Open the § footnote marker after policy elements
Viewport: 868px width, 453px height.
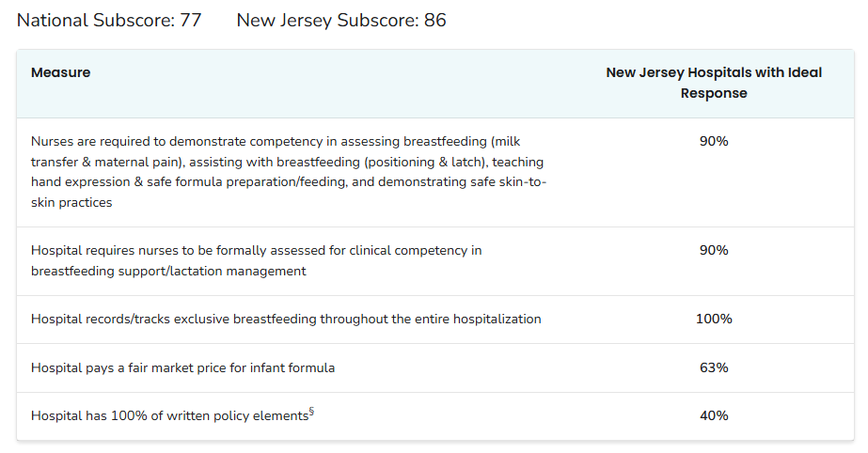tap(311, 412)
